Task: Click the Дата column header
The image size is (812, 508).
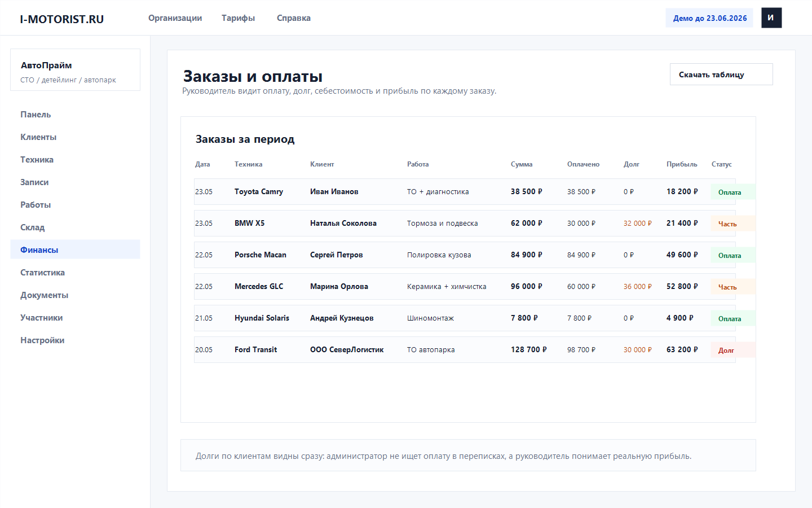Action: pyautogui.click(x=202, y=164)
